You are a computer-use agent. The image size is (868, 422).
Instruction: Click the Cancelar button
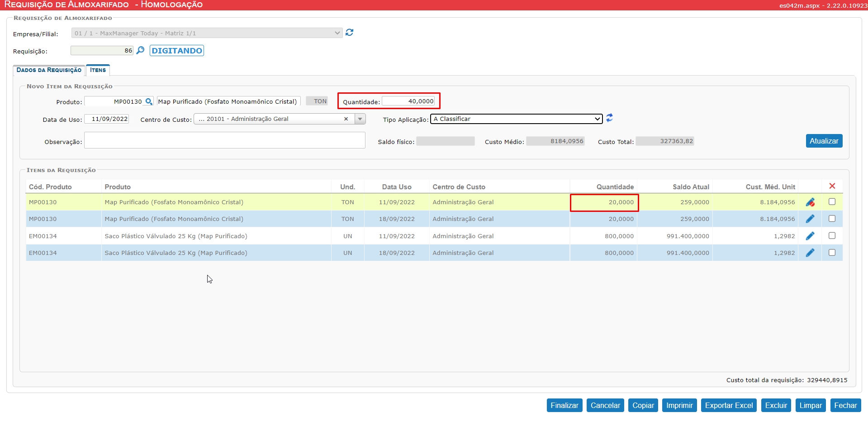point(605,405)
